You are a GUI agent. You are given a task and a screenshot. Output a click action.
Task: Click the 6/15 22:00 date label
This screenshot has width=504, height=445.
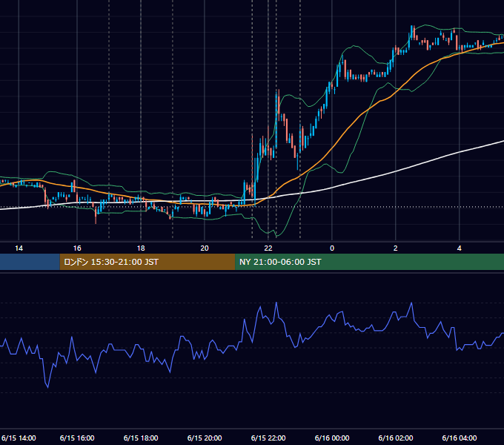268,438
